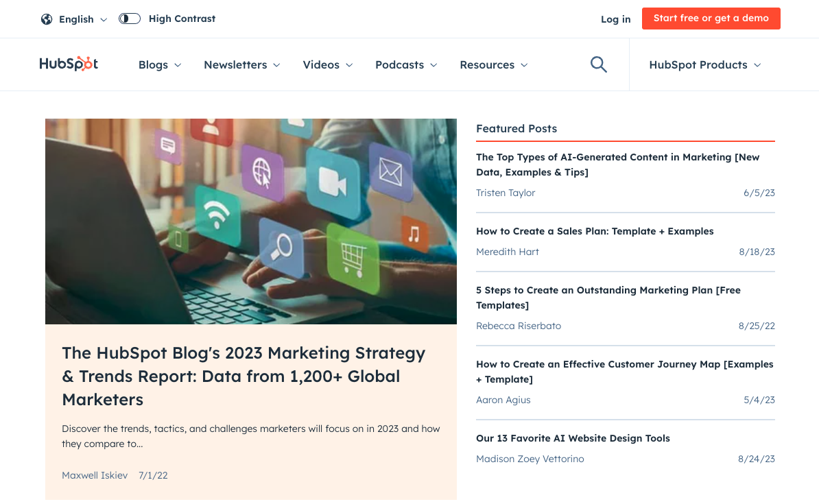The width and height of the screenshot is (819, 504).
Task: Open author Madison Zoey Vettorino
Action: click(530, 459)
